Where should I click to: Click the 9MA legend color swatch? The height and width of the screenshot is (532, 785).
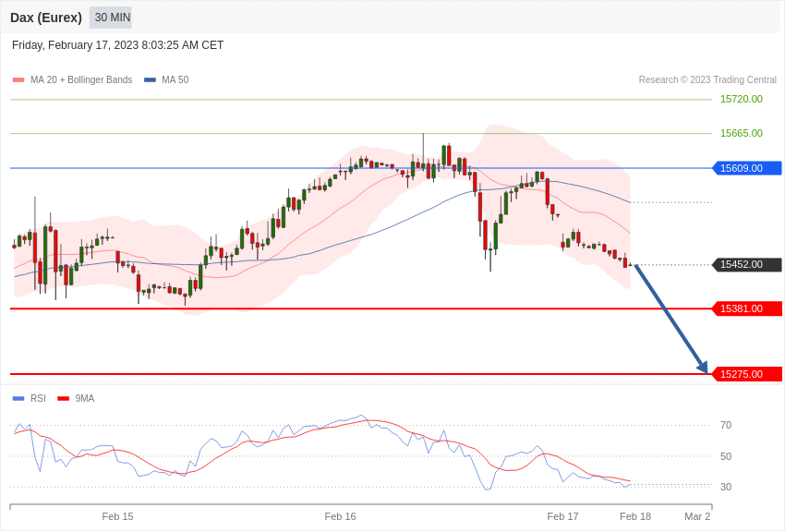[x=63, y=398]
